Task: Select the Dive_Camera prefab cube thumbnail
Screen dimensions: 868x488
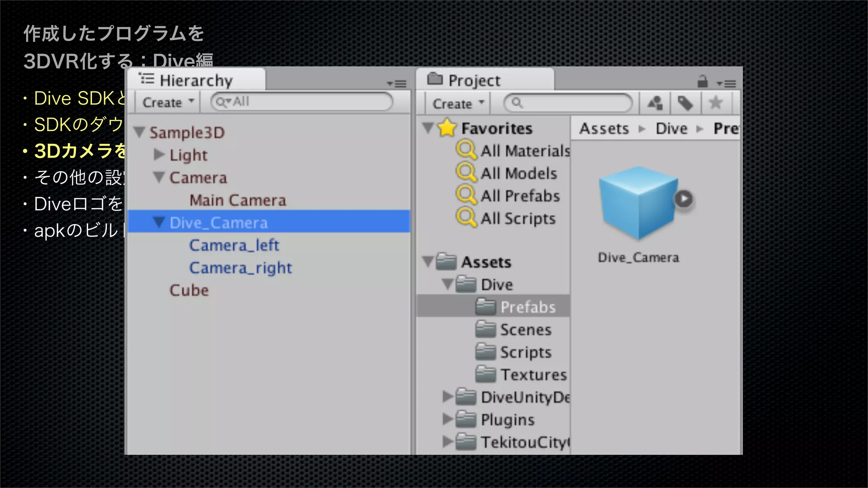Action: (638, 203)
